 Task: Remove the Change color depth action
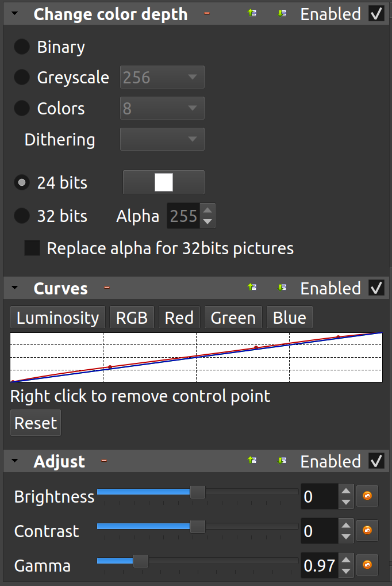click(x=207, y=13)
